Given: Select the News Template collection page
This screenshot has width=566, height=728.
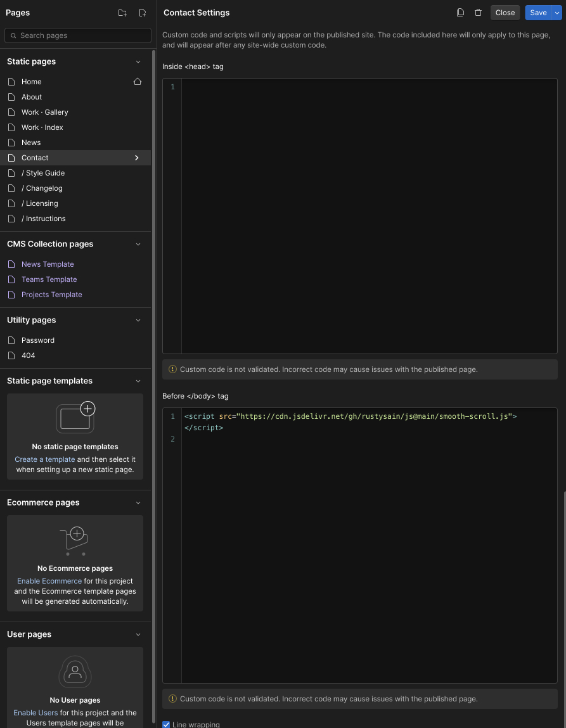Looking at the screenshot, I should tap(48, 264).
